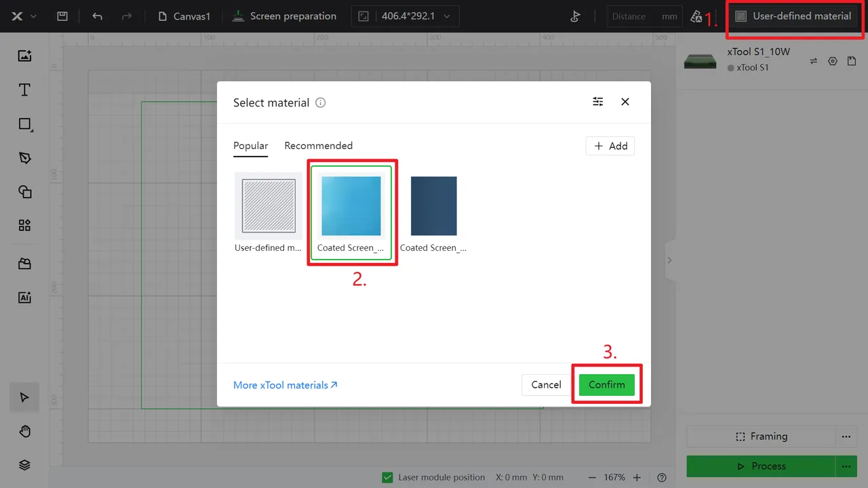Open the Process button more options menu
Screen dimensions: 868x488
pyautogui.click(x=846, y=466)
